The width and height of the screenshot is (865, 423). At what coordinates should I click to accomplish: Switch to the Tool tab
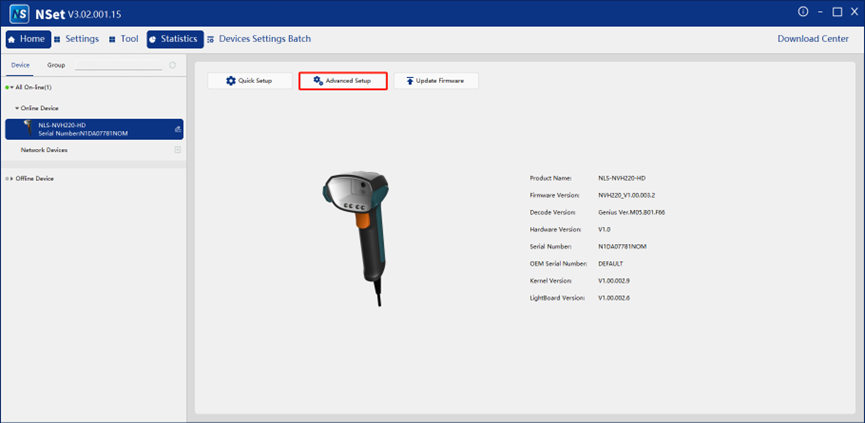tap(124, 39)
